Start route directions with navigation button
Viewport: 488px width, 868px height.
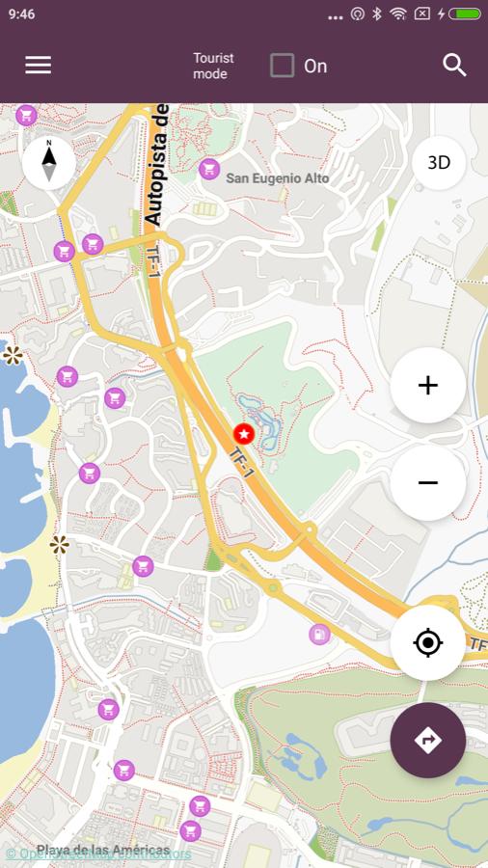coord(427,741)
